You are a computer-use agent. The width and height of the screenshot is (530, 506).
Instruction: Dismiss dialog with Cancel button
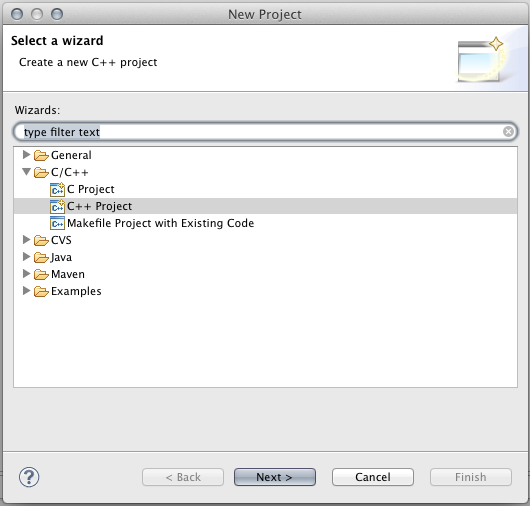point(373,477)
